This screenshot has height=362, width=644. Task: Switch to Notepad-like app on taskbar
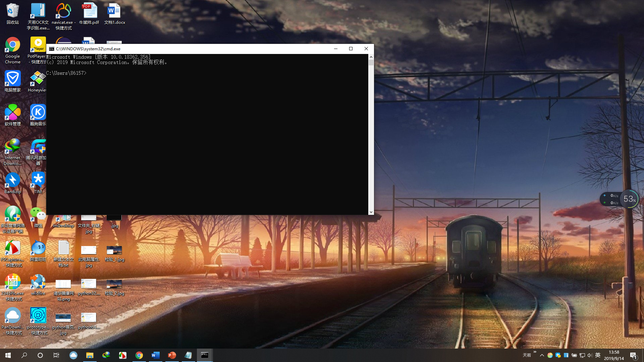pyautogui.click(x=188, y=355)
